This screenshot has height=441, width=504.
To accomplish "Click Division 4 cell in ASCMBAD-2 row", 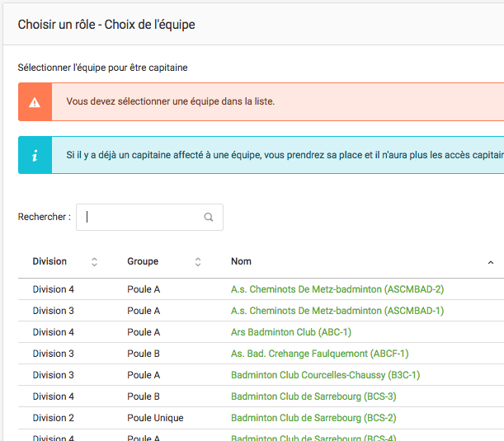I will (x=54, y=289).
